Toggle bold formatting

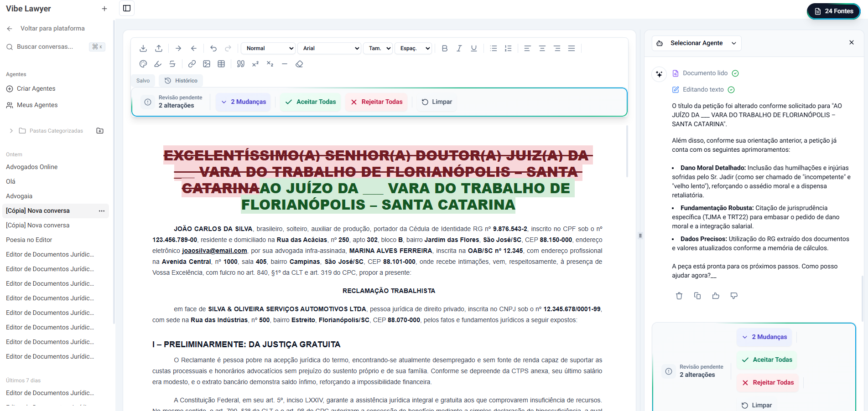tap(445, 48)
